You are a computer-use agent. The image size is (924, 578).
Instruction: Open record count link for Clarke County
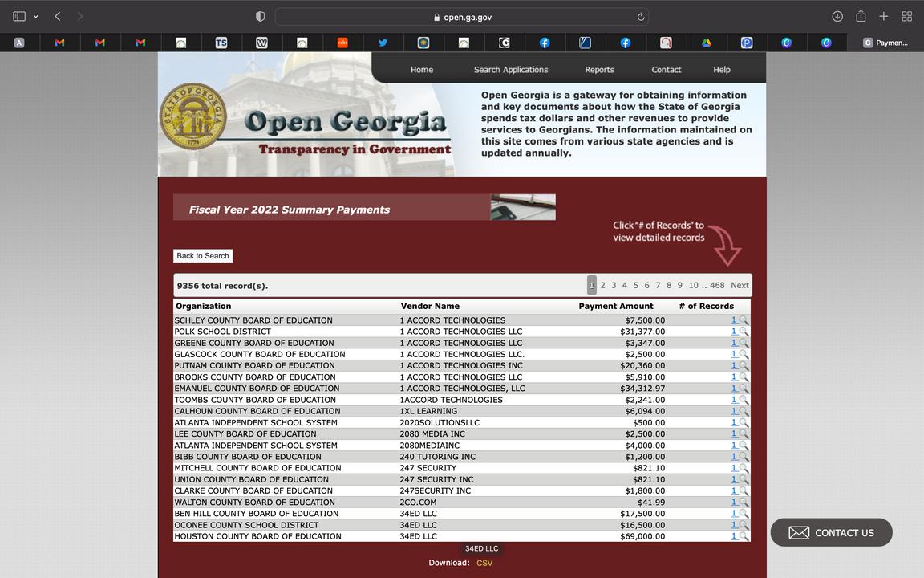tap(734, 490)
